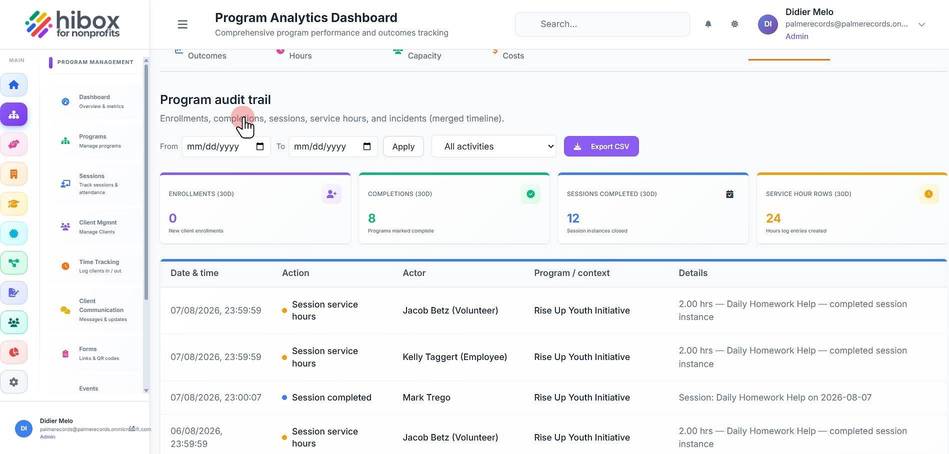The image size is (949, 454).
Task: Open the cyan circle rail icon
Action: pyautogui.click(x=13, y=234)
